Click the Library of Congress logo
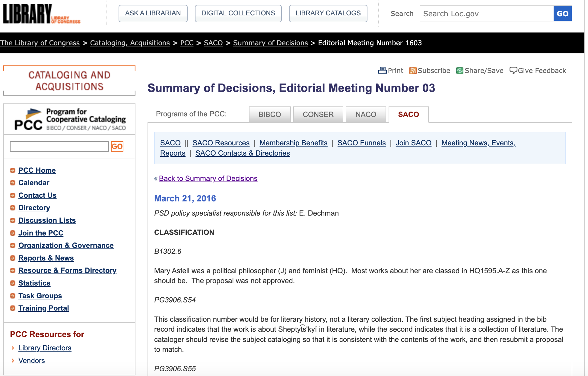 pyautogui.click(x=42, y=14)
